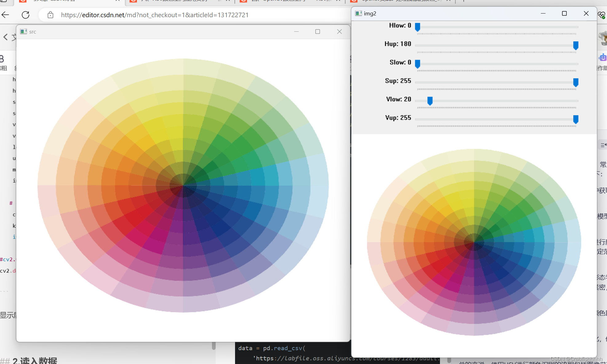Click the Vup slider handle
The width and height of the screenshot is (607, 364).
pos(576,119)
